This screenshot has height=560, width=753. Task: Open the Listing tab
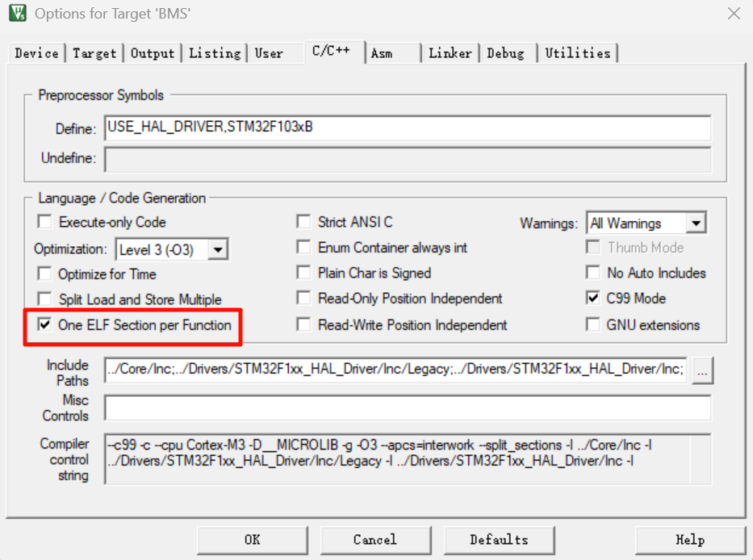coord(215,52)
